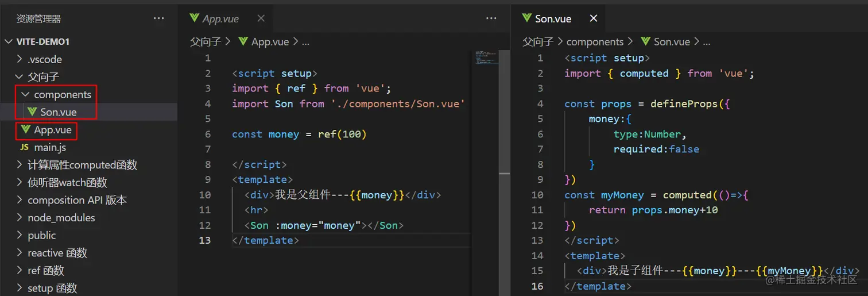
Task: Click the Vue icon on the Son.vue tab
Action: pos(526,18)
